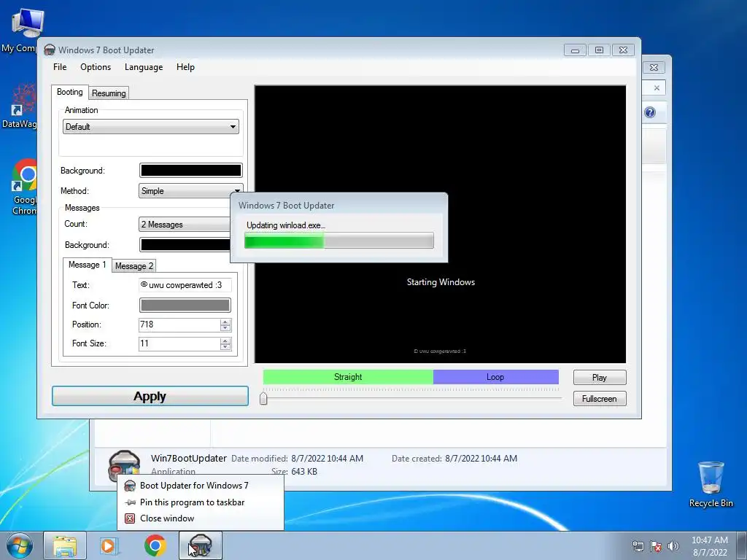Screen dimensions: 747x560
Task: Click the Explorer window help question icon
Action: pyautogui.click(x=650, y=112)
